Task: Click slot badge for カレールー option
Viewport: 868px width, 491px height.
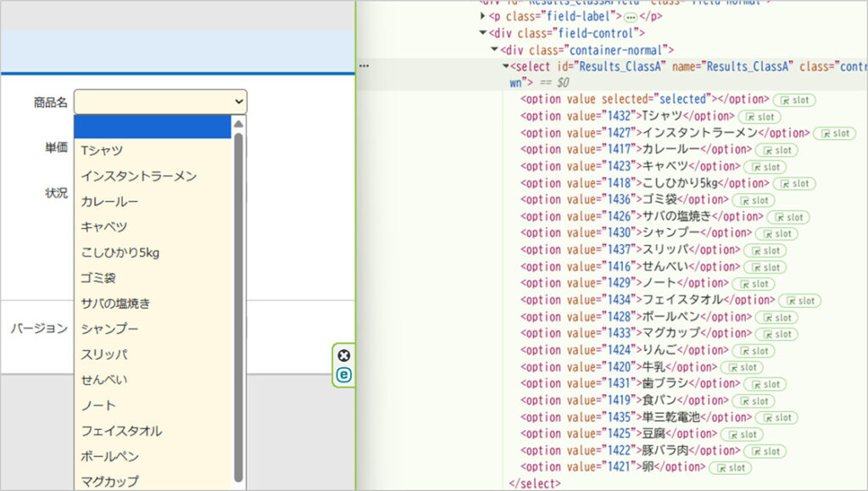Action: [x=776, y=150]
